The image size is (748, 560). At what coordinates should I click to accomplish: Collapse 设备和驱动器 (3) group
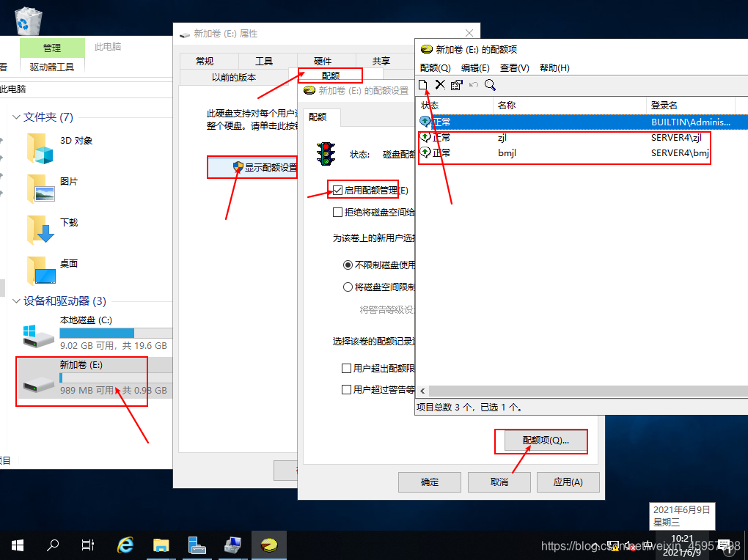[x=16, y=301]
